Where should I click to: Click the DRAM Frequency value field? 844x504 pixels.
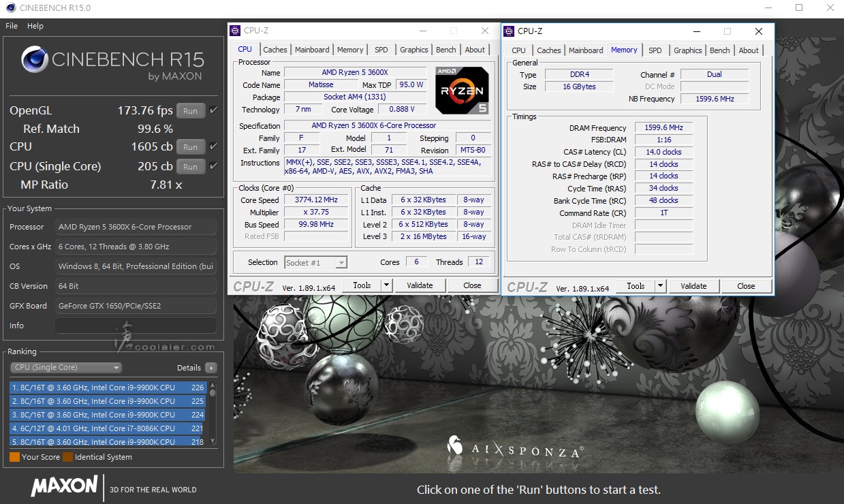click(663, 128)
